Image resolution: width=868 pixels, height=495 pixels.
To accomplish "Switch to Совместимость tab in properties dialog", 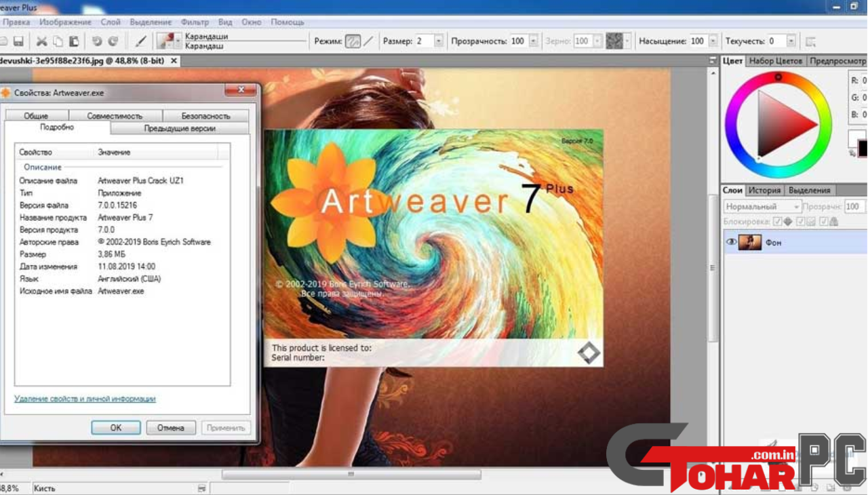I will coord(115,116).
